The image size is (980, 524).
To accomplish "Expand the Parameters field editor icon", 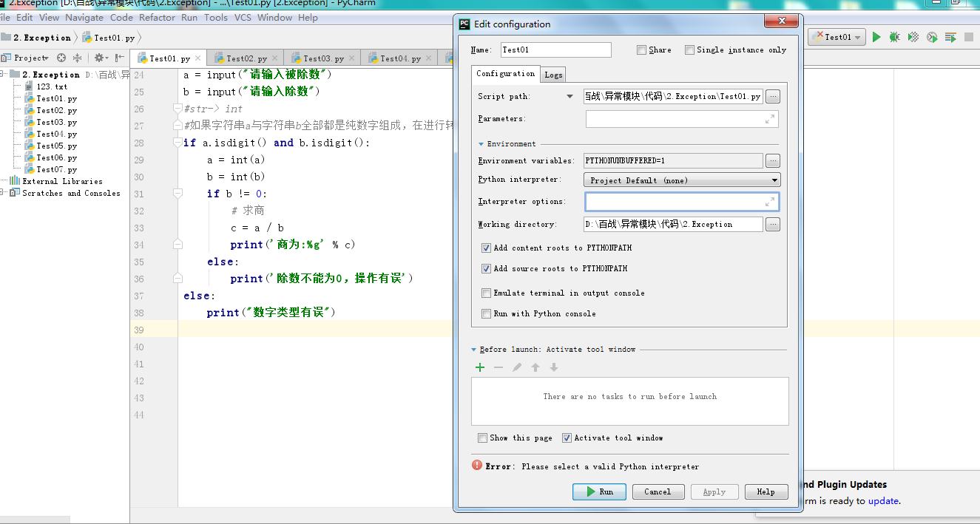I will click(x=770, y=118).
